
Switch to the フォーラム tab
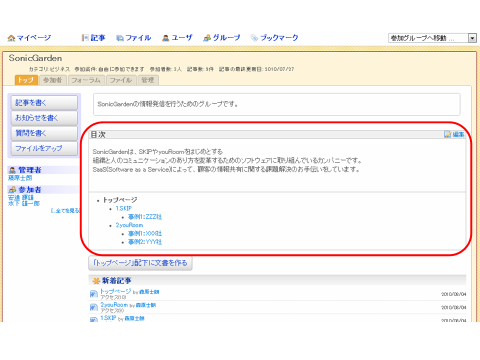86,80
